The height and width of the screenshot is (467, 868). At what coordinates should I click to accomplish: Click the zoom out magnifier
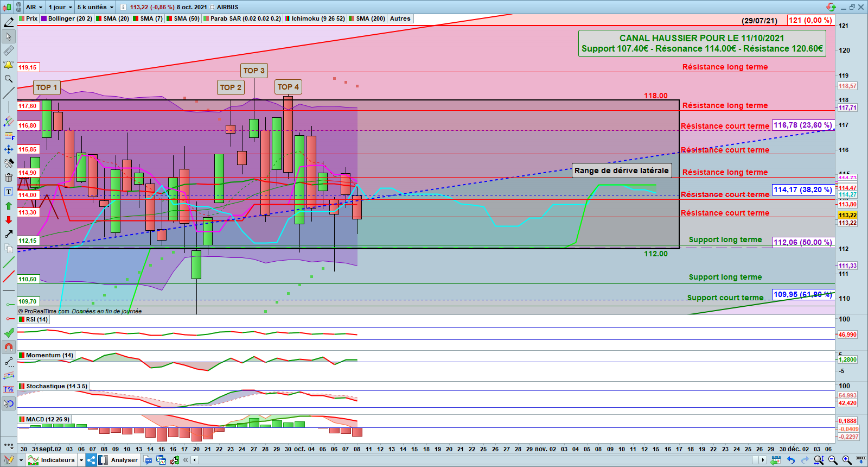pos(833,460)
